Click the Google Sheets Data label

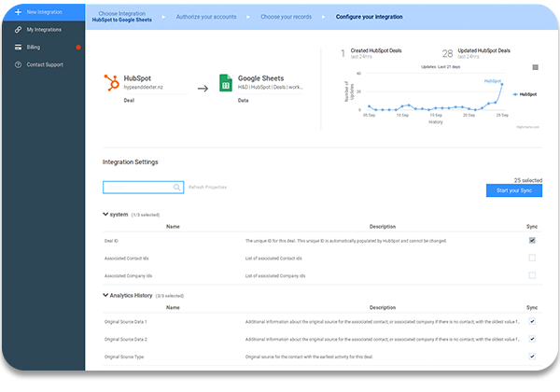coord(244,100)
